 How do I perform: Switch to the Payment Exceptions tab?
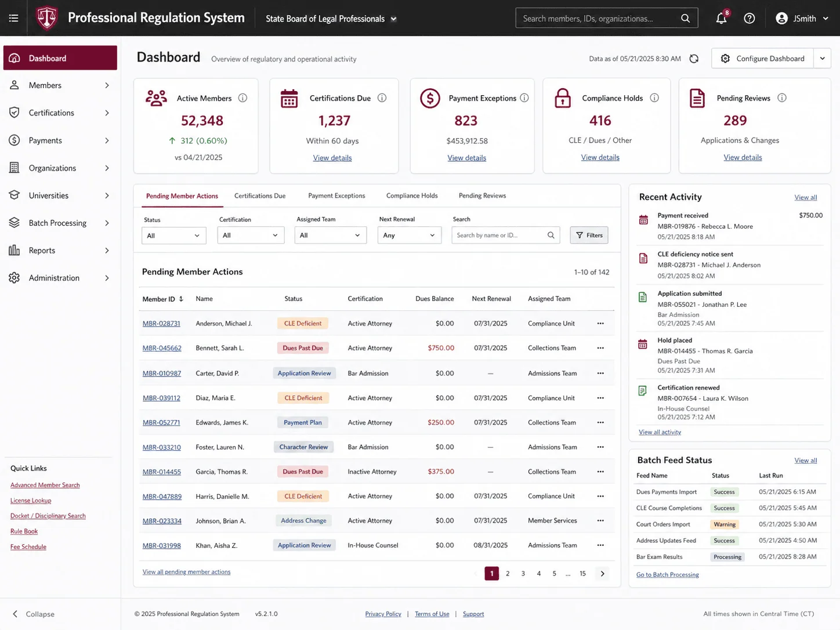[x=336, y=196]
